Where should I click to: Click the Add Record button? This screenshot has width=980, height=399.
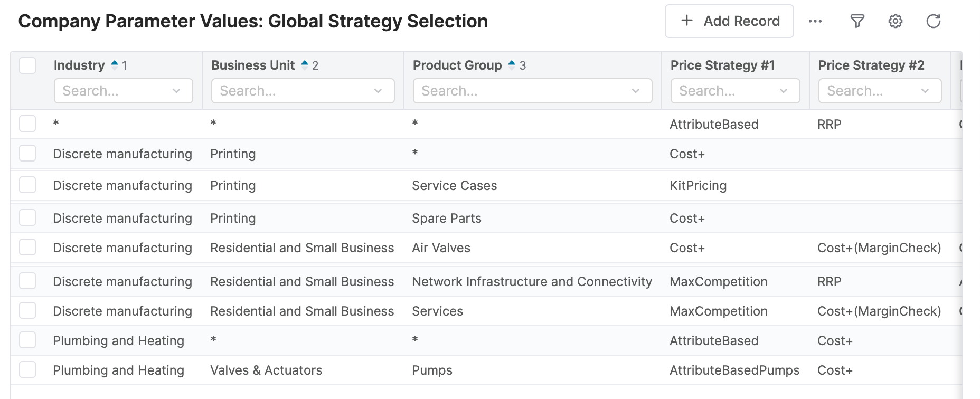coord(729,21)
